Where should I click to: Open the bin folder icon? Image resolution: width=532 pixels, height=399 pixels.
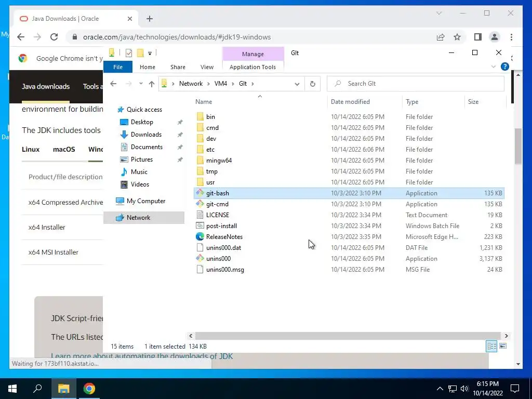pos(200,117)
